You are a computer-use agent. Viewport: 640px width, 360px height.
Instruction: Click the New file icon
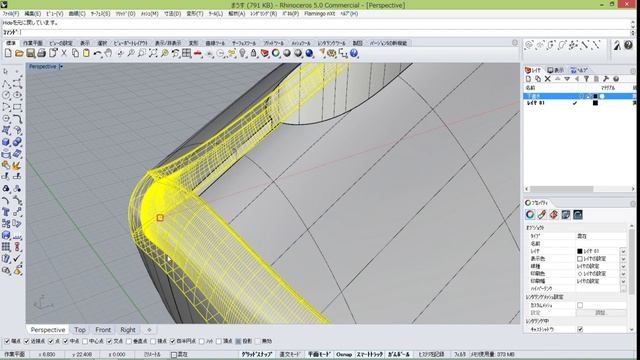click(x=8, y=53)
